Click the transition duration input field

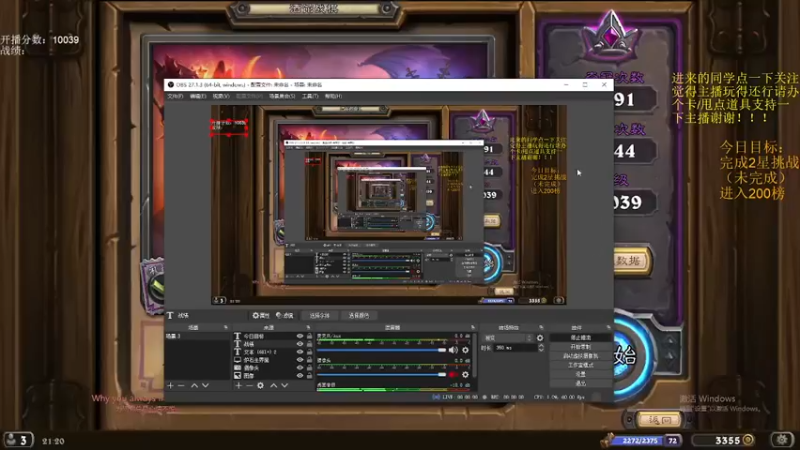point(516,348)
